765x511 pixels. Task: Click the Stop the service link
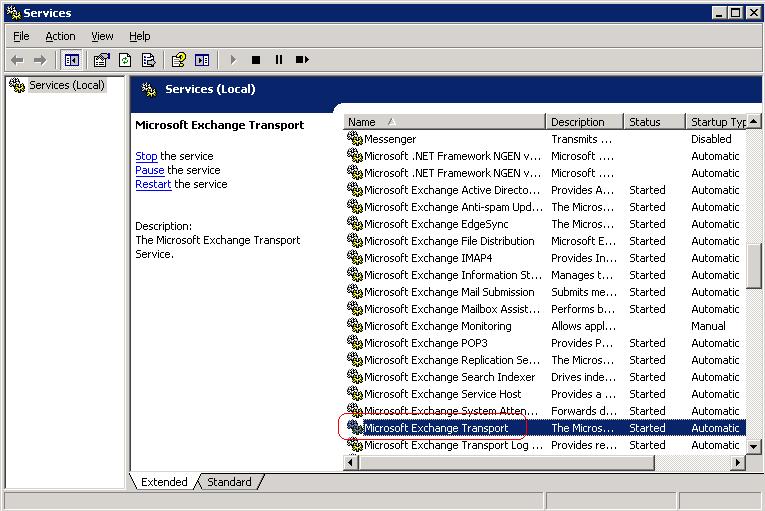pos(146,156)
